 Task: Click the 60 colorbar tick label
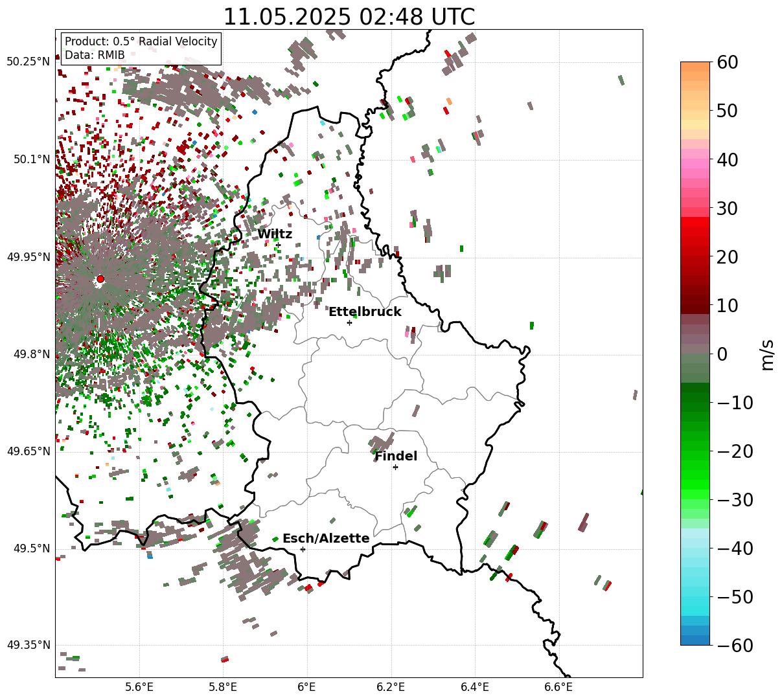[727, 62]
